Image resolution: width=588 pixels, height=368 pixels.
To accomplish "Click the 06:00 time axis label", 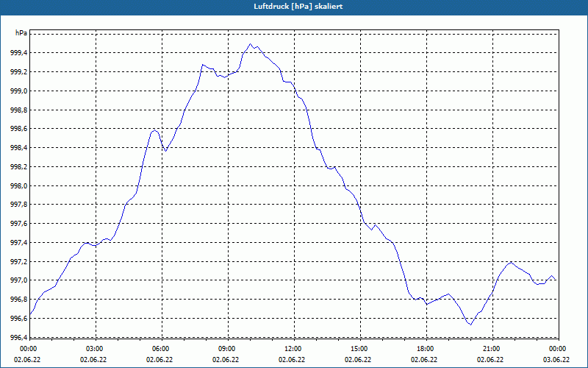I will [x=162, y=349].
